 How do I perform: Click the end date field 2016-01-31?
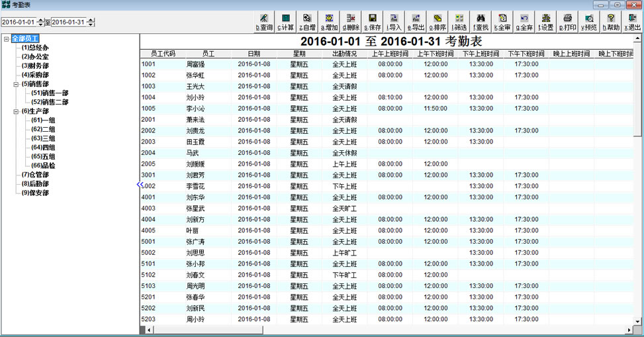(x=69, y=23)
